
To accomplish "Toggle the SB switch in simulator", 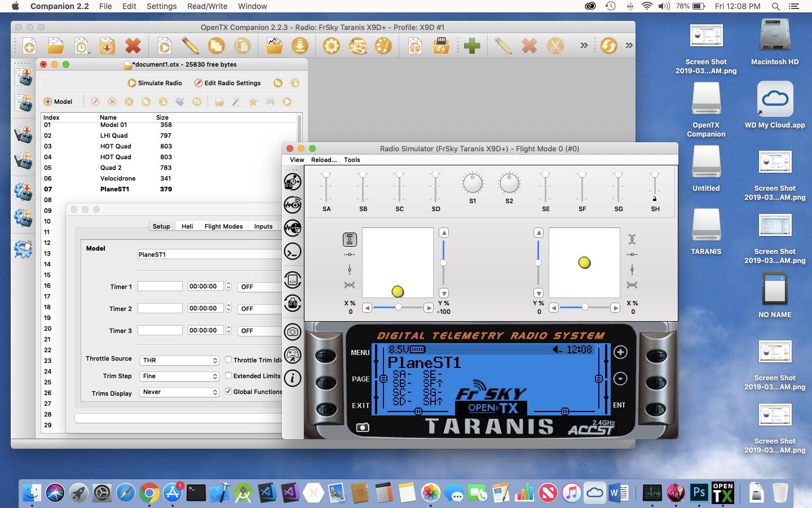I will tap(363, 187).
